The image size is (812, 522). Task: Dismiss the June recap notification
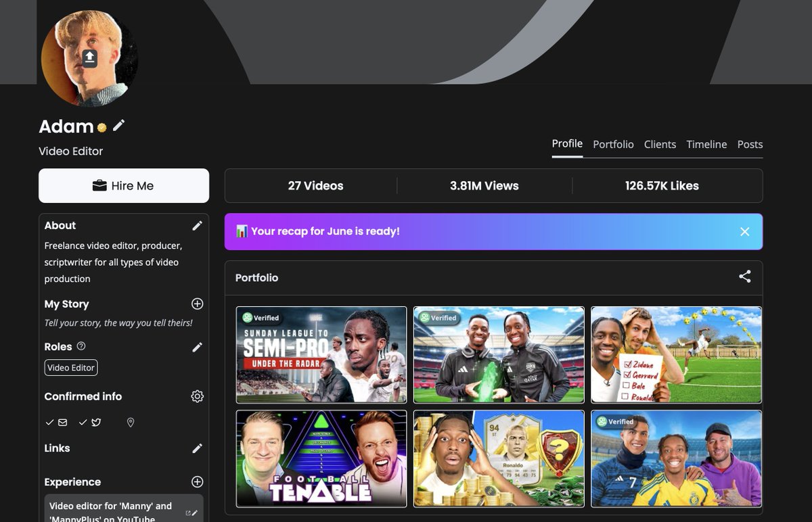coord(744,231)
